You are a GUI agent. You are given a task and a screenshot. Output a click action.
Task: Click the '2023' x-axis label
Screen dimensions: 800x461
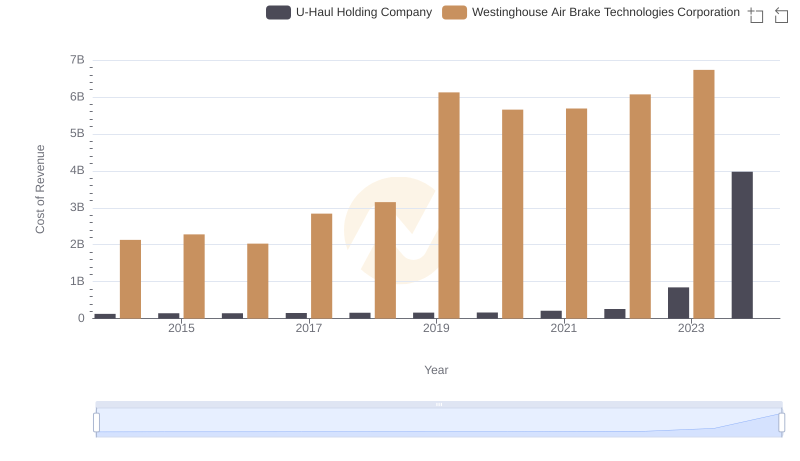point(691,328)
